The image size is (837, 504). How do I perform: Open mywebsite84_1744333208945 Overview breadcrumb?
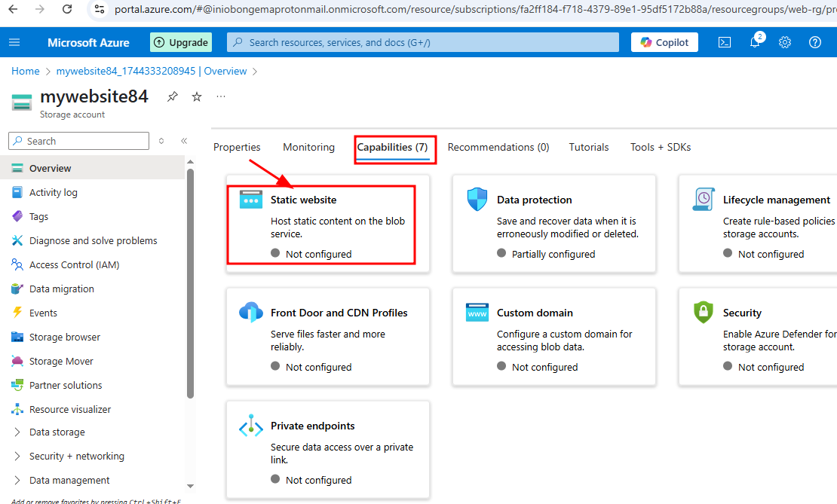click(152, 71)
